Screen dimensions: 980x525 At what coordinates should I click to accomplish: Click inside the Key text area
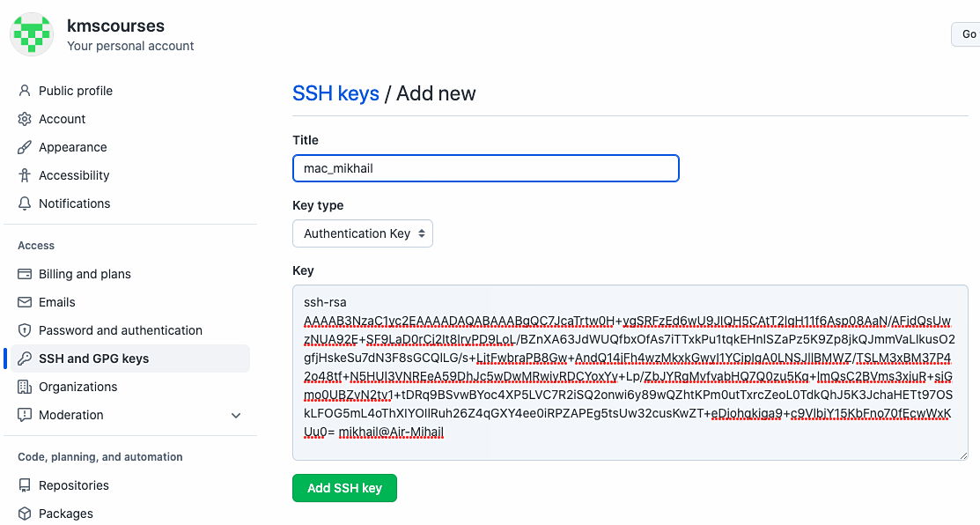point(630,373)
